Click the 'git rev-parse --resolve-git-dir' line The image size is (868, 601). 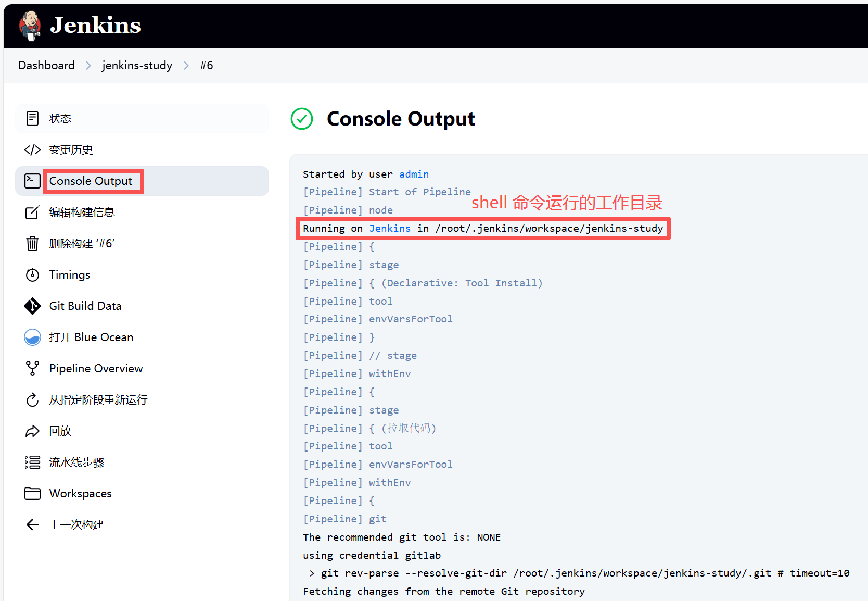[x=579, y=573]
